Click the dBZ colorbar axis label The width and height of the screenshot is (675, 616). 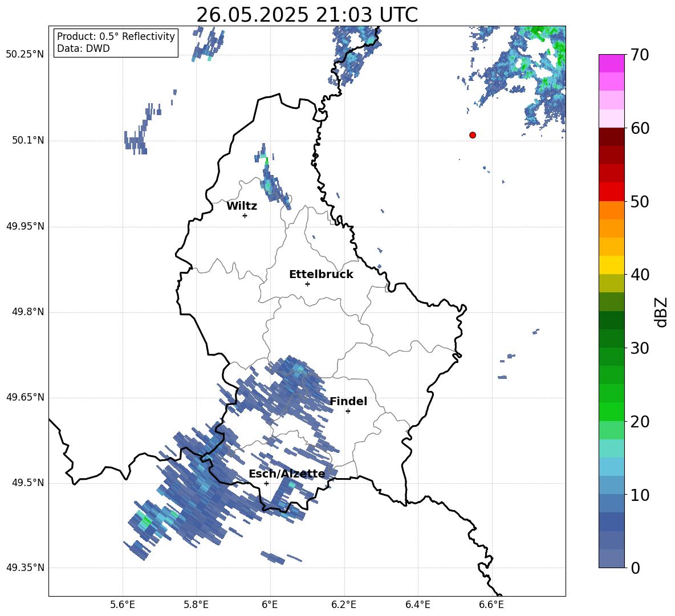[661, 312]
